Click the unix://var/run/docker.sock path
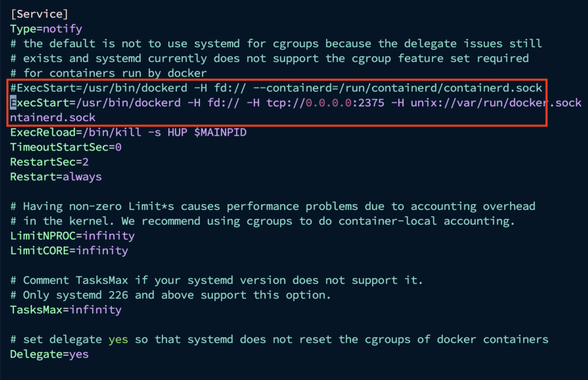The image size is (588, 380). click(496, 103)
